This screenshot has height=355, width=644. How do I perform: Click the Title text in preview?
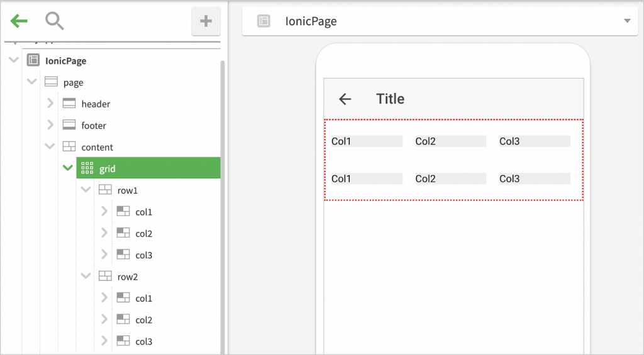pos(390,99)
